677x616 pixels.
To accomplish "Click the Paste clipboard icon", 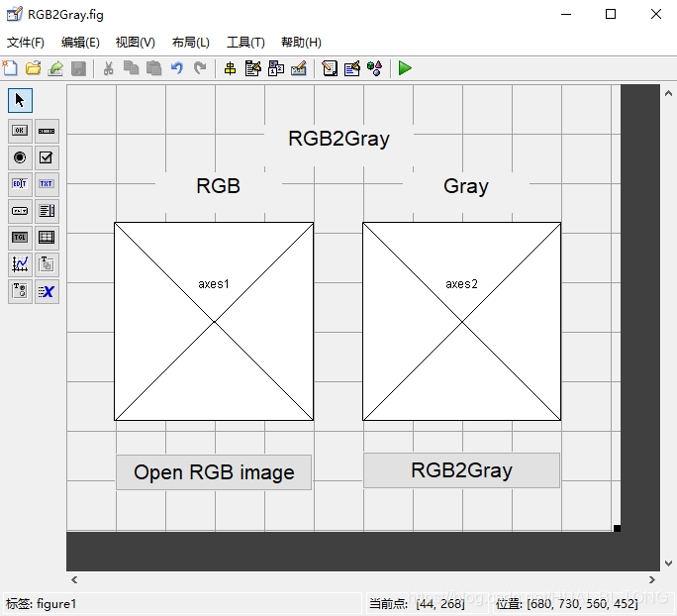I will (153, 68).
